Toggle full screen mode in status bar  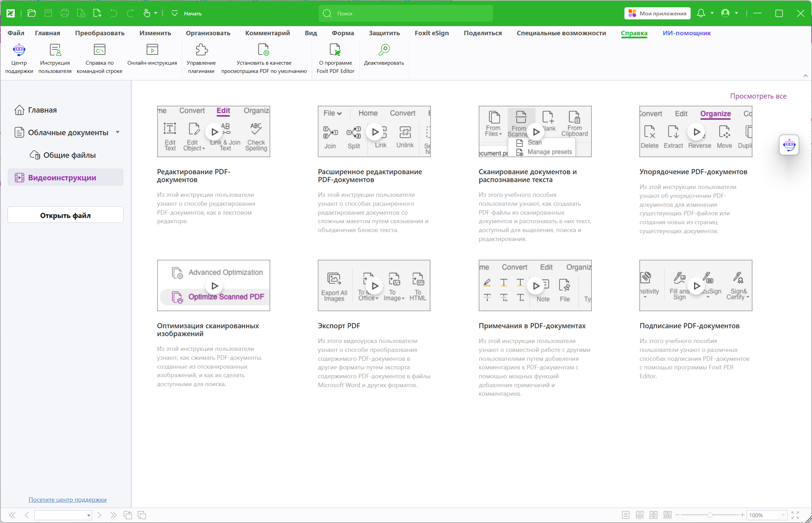[x=795, y=515]
